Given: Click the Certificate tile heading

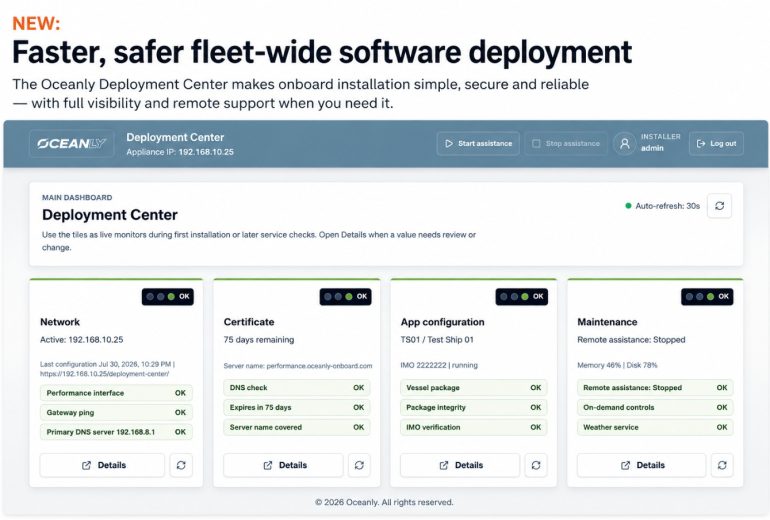Looking at the screenshot, I should coord(249,322).
